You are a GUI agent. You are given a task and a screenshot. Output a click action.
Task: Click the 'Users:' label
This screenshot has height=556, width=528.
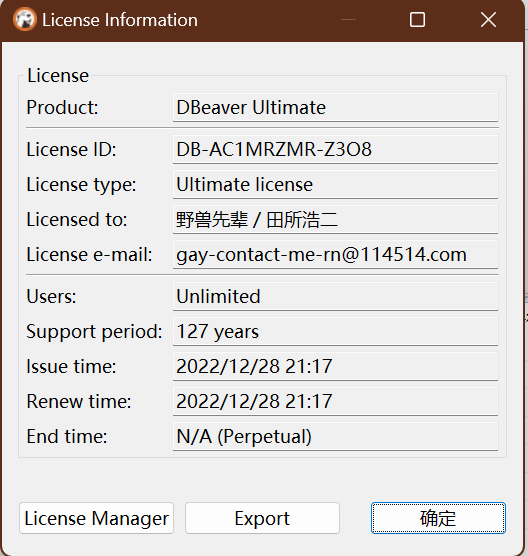click(51, 296)
